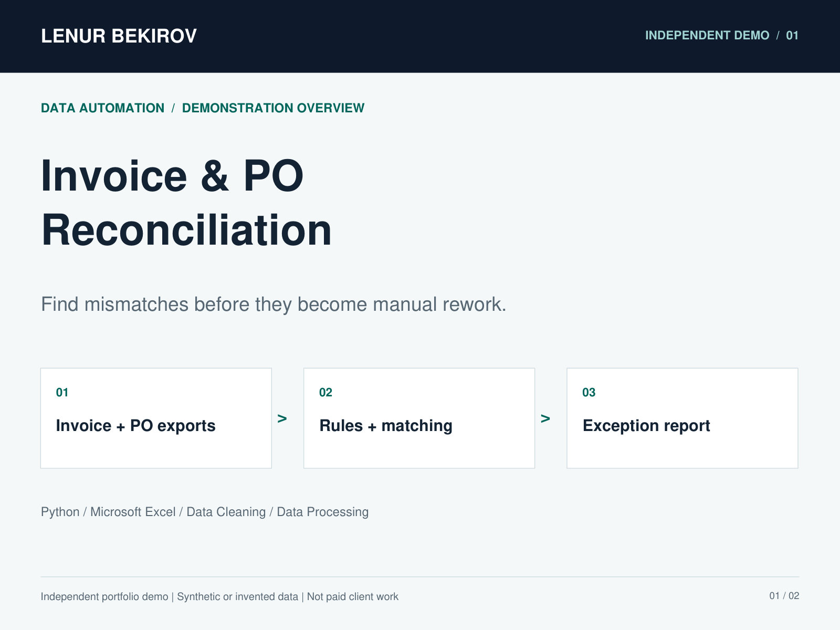The height and width of the screenshot is (630, 840).
Task: Click the arrow after Invoice + PO exports
Action: [282, 418]
